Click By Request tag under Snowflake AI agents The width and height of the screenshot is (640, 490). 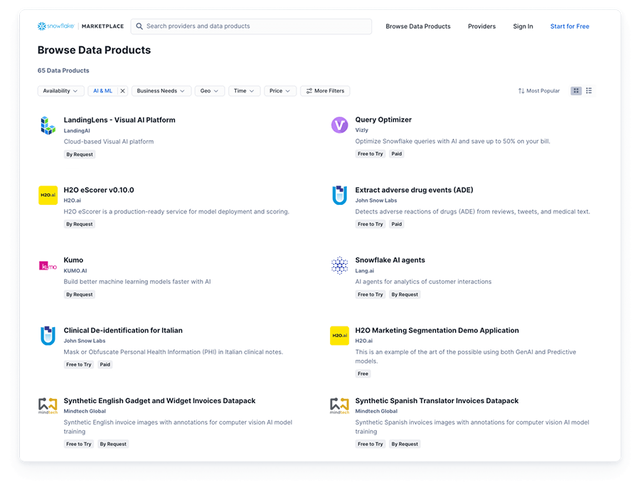tap(404, 294)
